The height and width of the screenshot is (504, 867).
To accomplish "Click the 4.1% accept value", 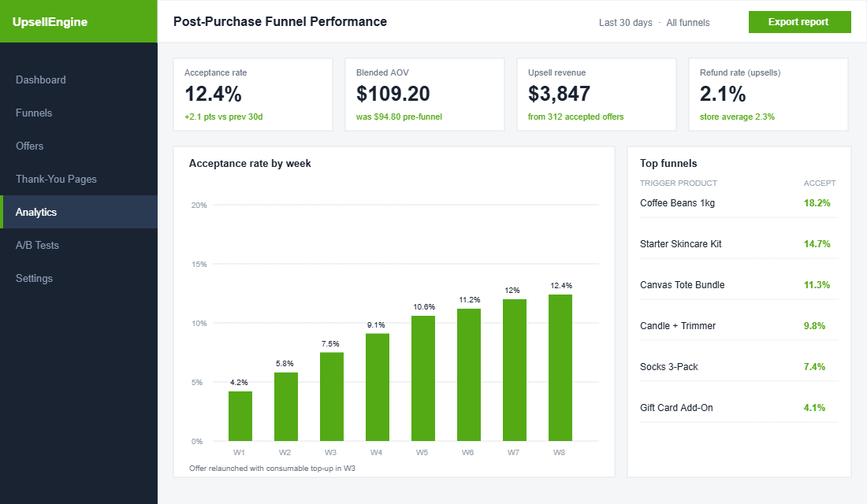I will (x=814, y=407).
